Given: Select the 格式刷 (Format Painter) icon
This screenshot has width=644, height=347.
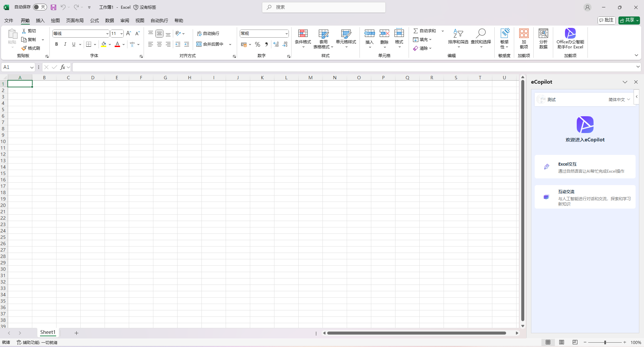Looking at the screenshot, I should pos(31,48).
